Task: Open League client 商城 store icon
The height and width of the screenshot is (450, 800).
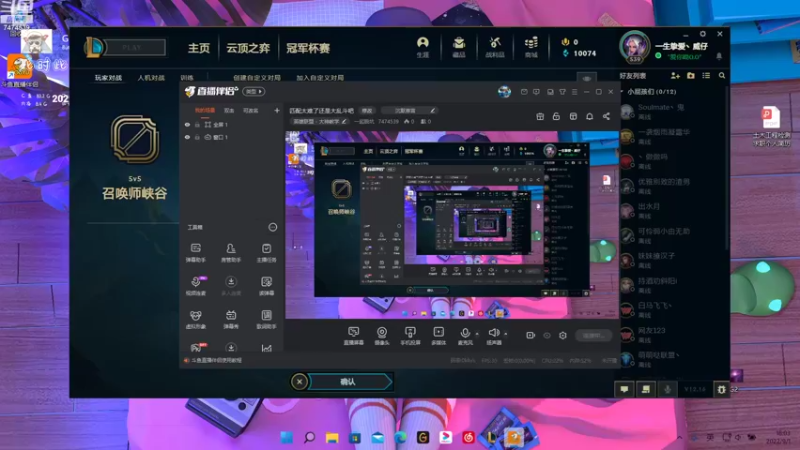Action: coord(531,47)
